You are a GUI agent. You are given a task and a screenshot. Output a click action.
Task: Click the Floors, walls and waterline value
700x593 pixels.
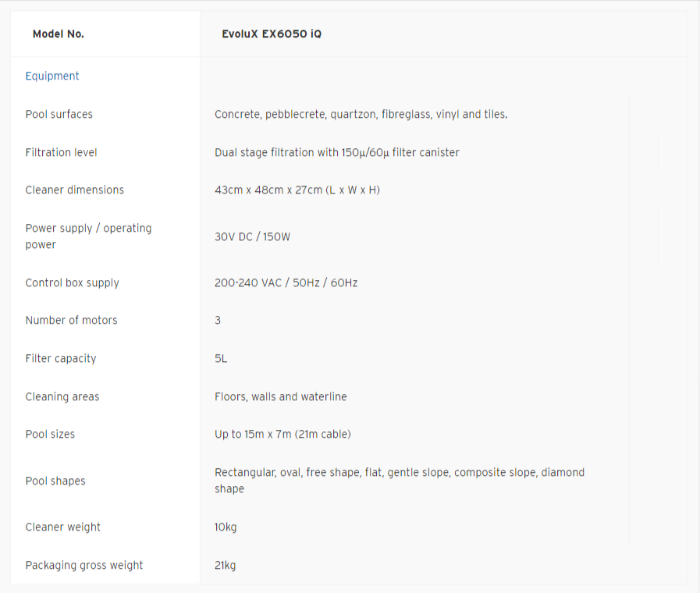(x=280, y=396)
